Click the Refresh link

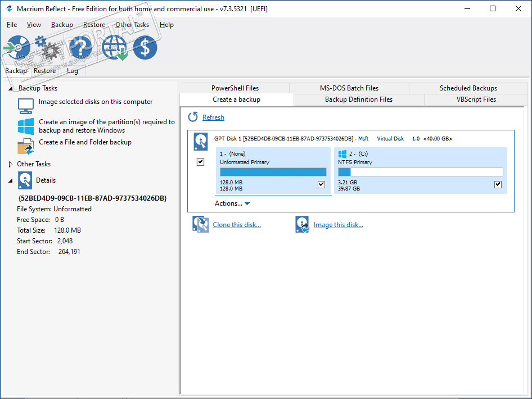pyautogui.click(x=213, y=117)
